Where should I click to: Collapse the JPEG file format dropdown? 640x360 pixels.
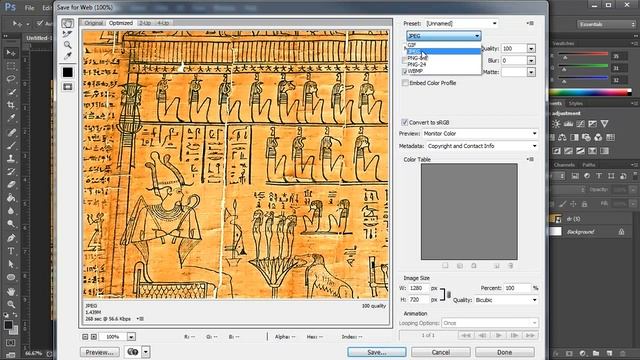click(444, 36)
